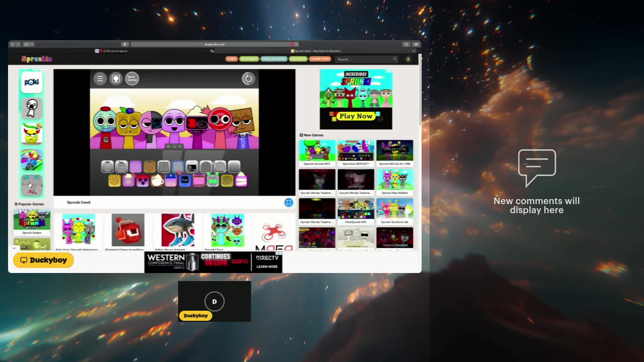Switch to the sprunki games browser tab
This screenshot has height=362, width=644.
coord(111,51)
